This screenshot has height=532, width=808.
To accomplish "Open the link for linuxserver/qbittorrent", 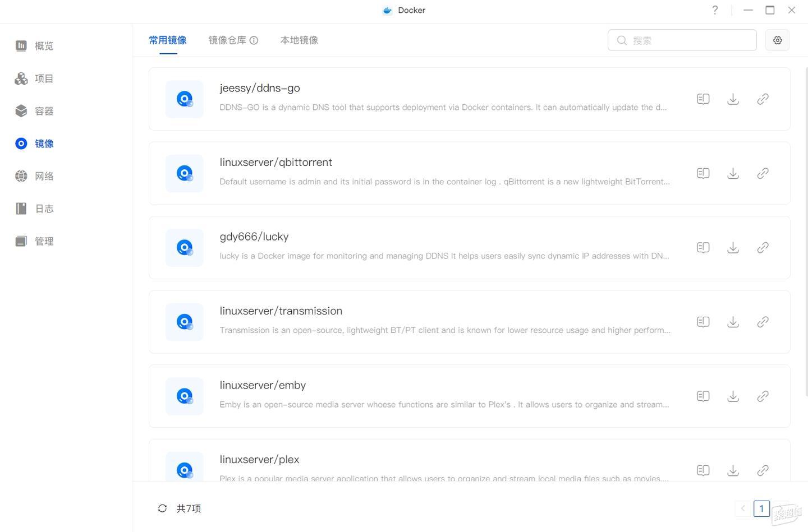I will tap(763, 173).
